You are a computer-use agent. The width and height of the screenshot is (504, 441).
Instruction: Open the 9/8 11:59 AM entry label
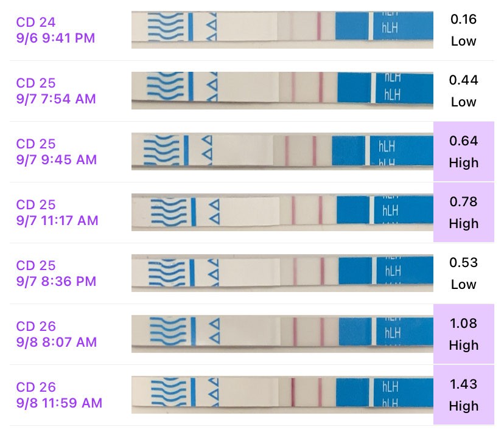[59, 395]
